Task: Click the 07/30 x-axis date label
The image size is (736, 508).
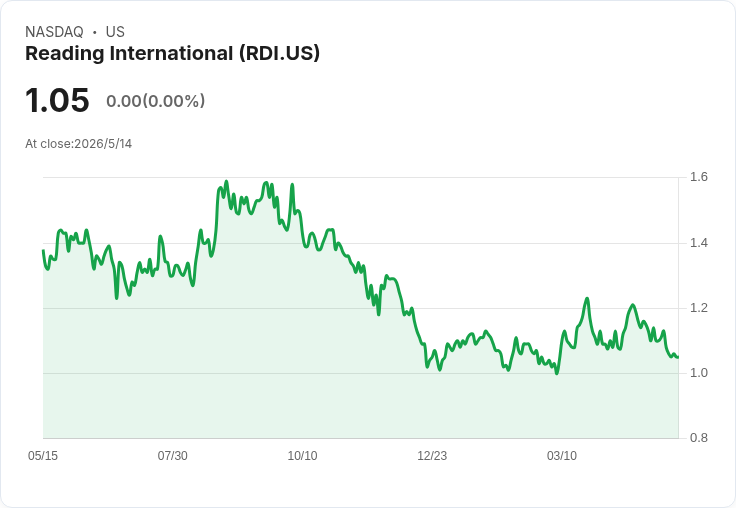Action: [x=172, y=455]
